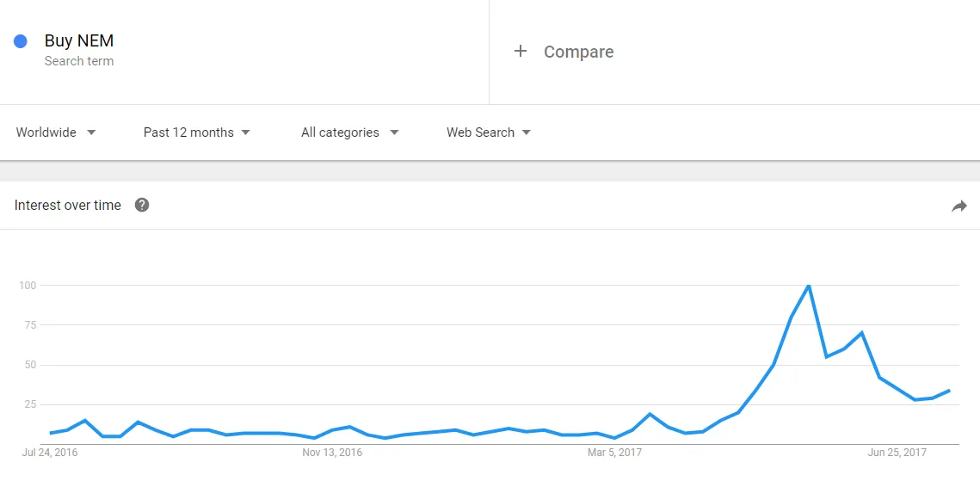Edit the Buy NEM search term
The width and height of the screenshot is (980, 481).
(79, 41)
